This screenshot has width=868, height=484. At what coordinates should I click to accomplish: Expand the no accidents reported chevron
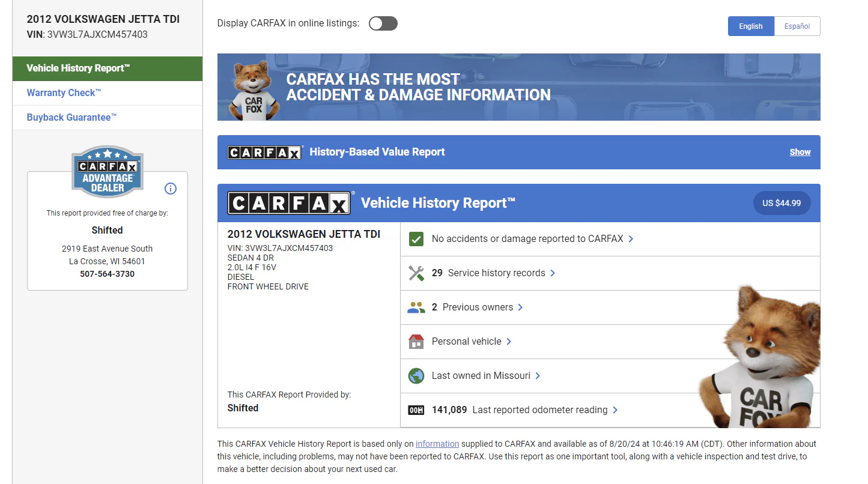tap(631, 239)
